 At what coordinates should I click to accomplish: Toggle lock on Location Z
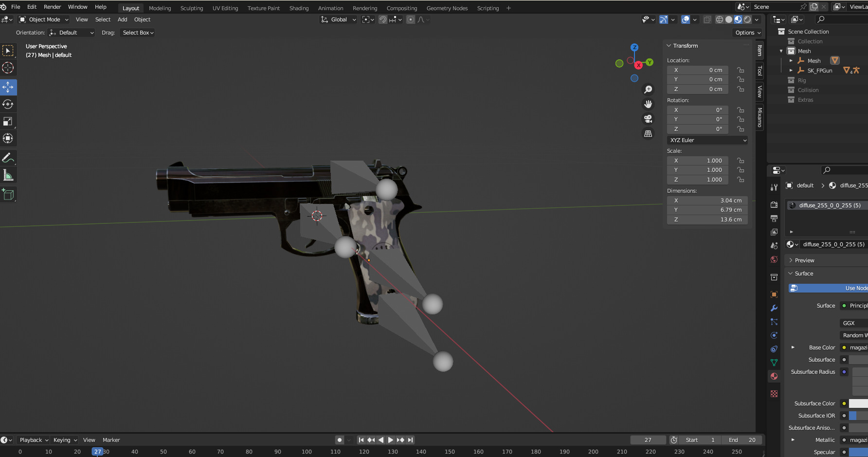click(741, 89)
